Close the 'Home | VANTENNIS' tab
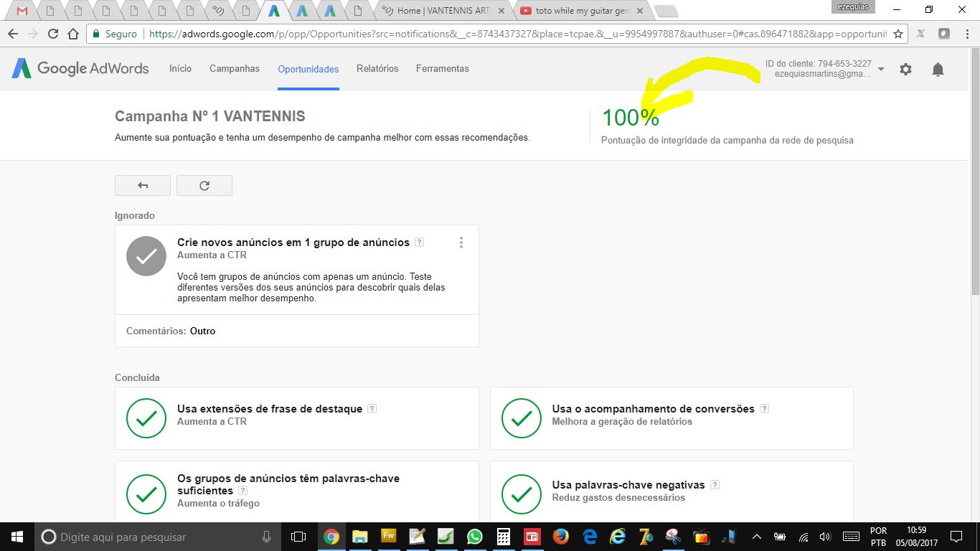The image size is (980, 551). click(501, 11)
